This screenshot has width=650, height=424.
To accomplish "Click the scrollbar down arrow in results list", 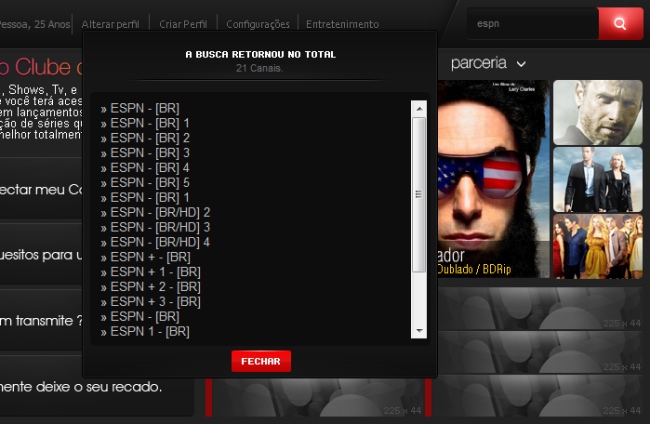I will tap(419, 331).
